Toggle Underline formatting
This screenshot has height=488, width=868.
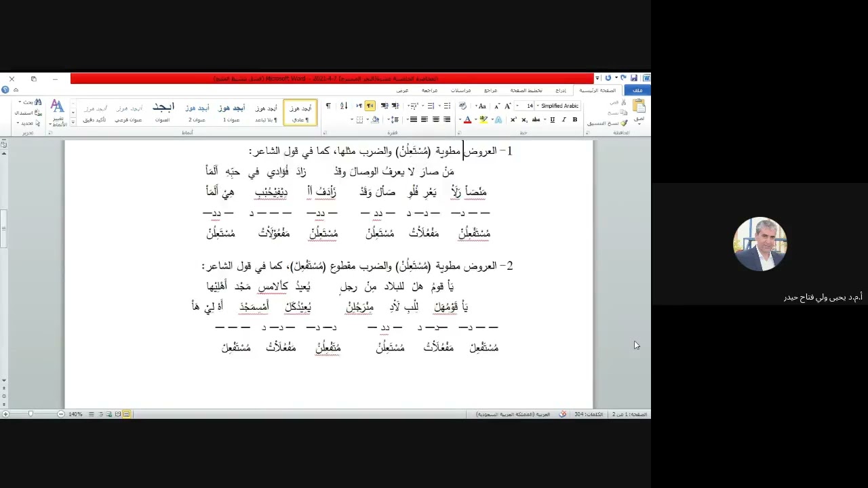pyautogui.click(x=553, y=120)
